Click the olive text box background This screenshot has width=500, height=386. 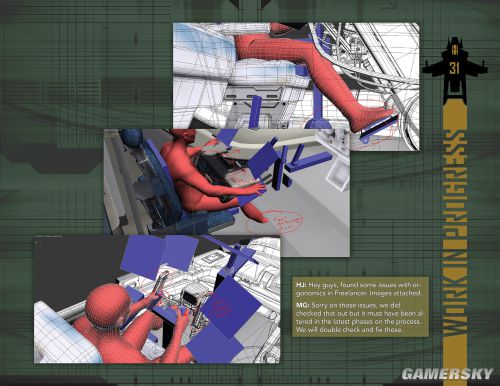[x=359, y=307]
